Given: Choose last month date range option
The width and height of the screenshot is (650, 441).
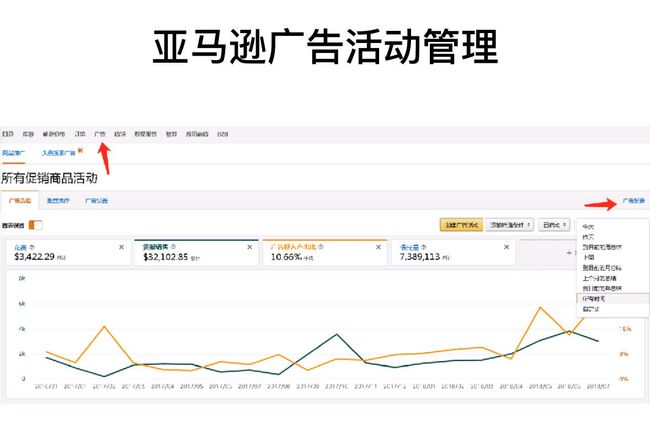Looking at the screenshot, I should (613, 278).
